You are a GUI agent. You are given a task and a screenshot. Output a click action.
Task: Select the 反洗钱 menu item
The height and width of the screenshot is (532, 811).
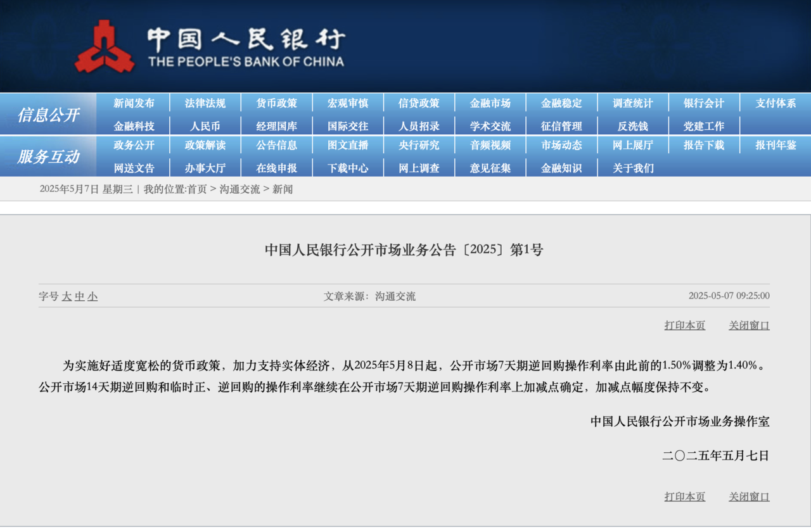point(633,126)
